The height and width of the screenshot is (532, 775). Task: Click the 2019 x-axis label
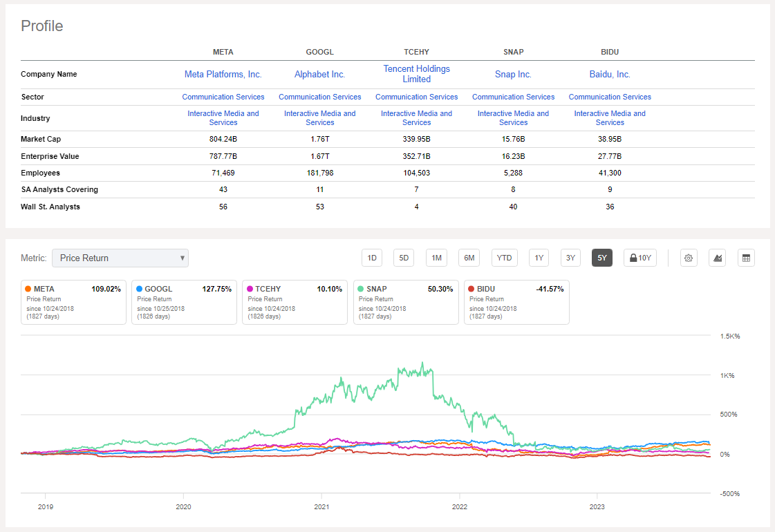[46, 506]
